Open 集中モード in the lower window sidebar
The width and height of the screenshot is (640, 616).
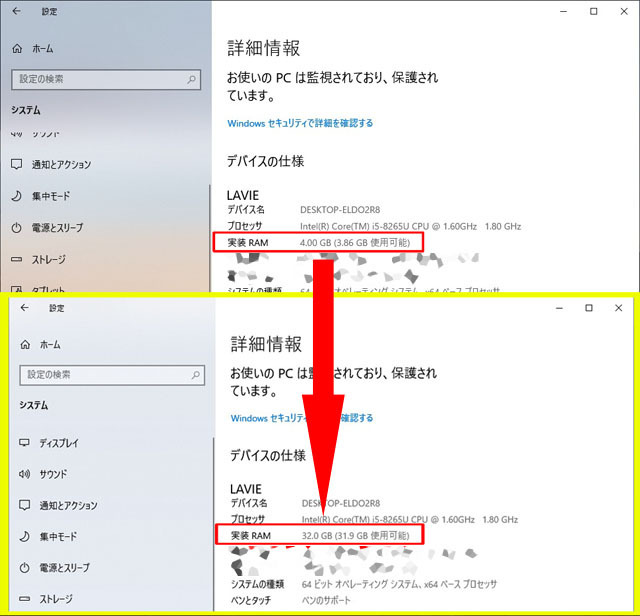[48, 536]
